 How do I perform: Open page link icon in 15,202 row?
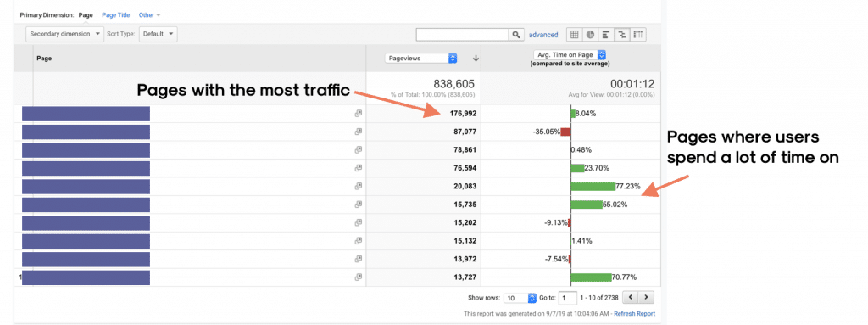pyautogui.click(x=359, y=222)
